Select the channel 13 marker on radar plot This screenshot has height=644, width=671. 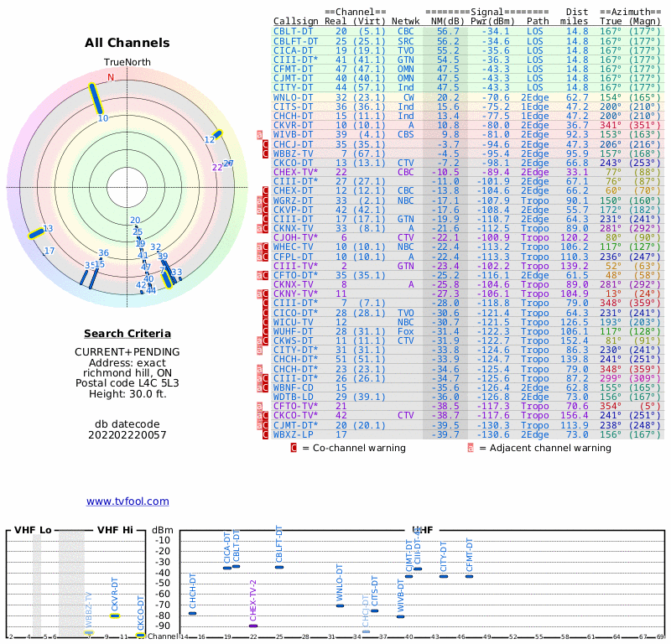pos(36,234)
